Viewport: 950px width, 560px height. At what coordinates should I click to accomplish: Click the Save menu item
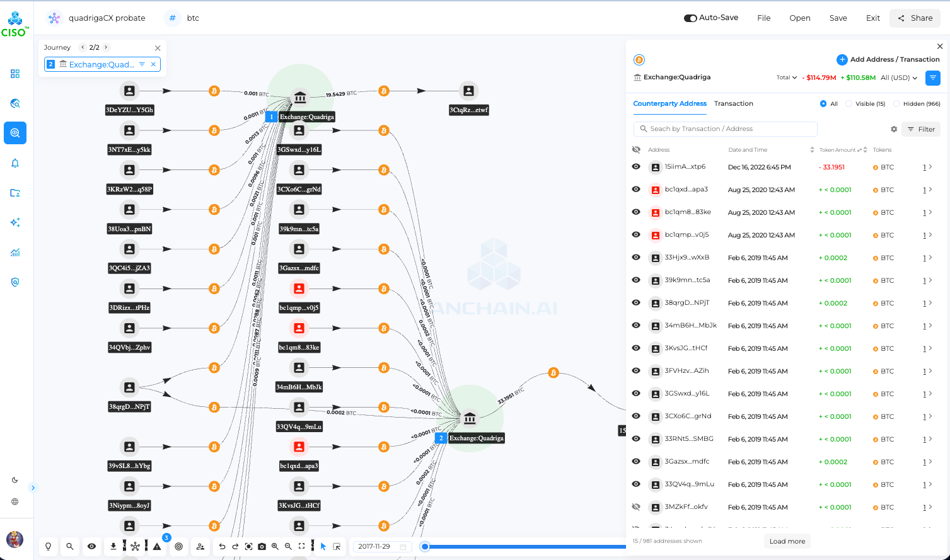838,18
